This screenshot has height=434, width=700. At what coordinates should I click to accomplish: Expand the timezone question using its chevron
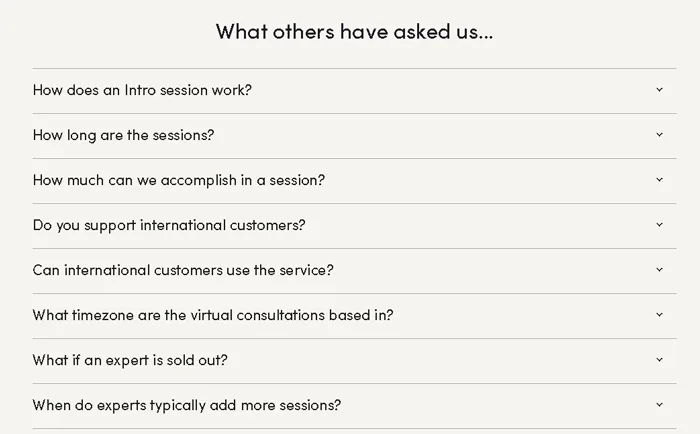tap(659, 315)
